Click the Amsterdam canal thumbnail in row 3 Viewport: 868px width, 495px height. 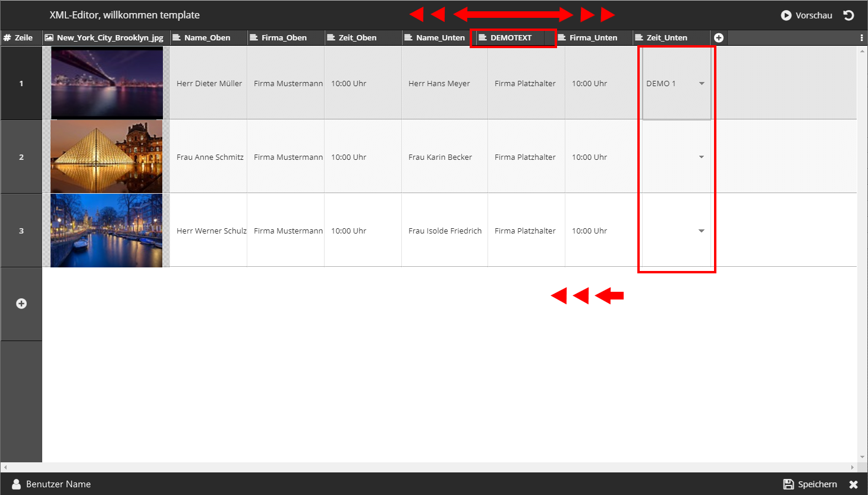pyautogui.click(x=106, y=231)
